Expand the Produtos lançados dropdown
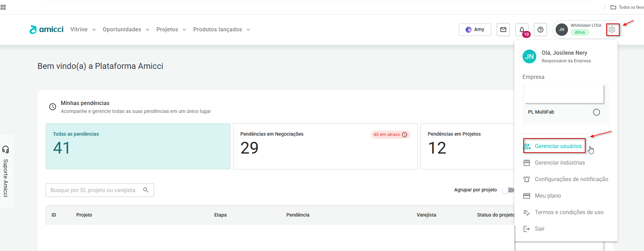The width and height of the screenshot is (644, 251). click(222, 30)
